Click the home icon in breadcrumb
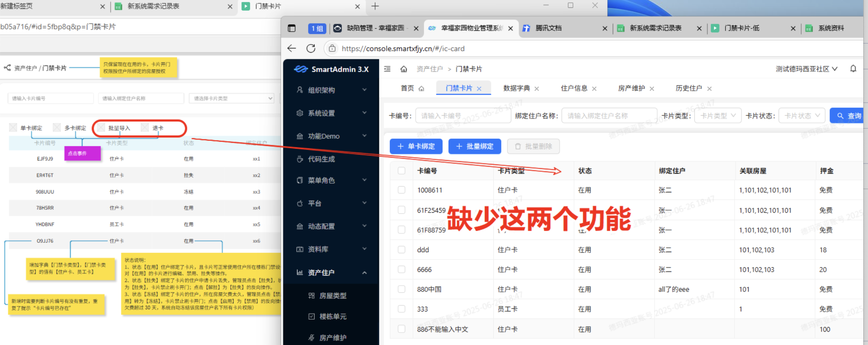This screenshot has height=345, width=868. 404,69
